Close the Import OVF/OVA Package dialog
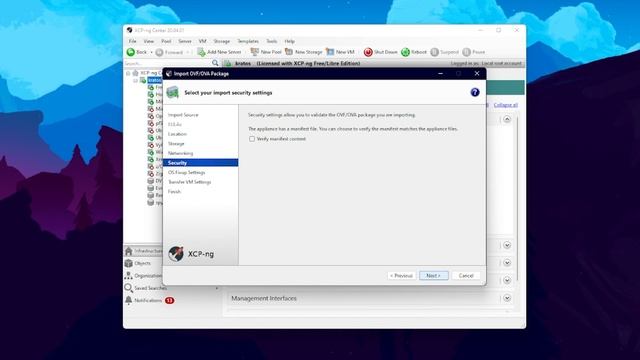 (x=477, y=73)
